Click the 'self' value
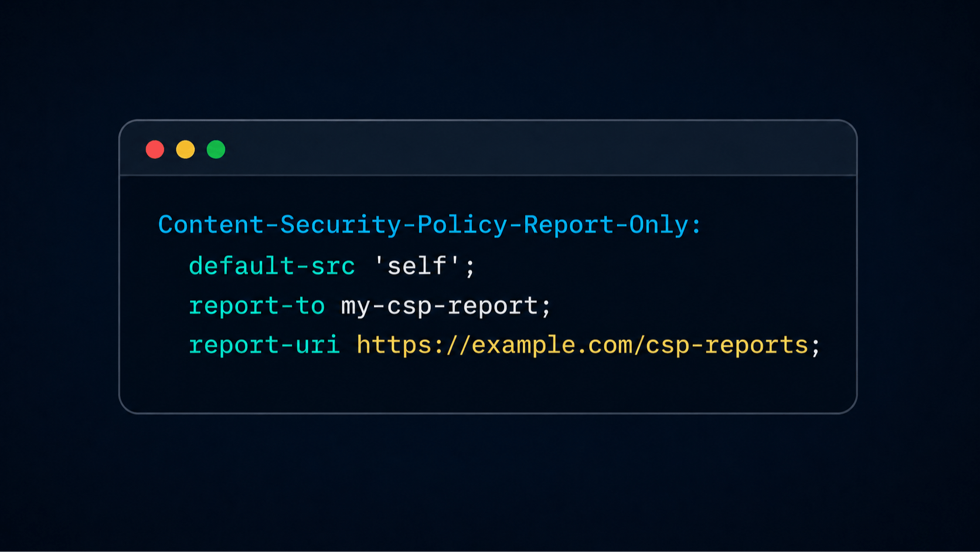The width and height of the screenshot is (980, 552). [417, 266]
